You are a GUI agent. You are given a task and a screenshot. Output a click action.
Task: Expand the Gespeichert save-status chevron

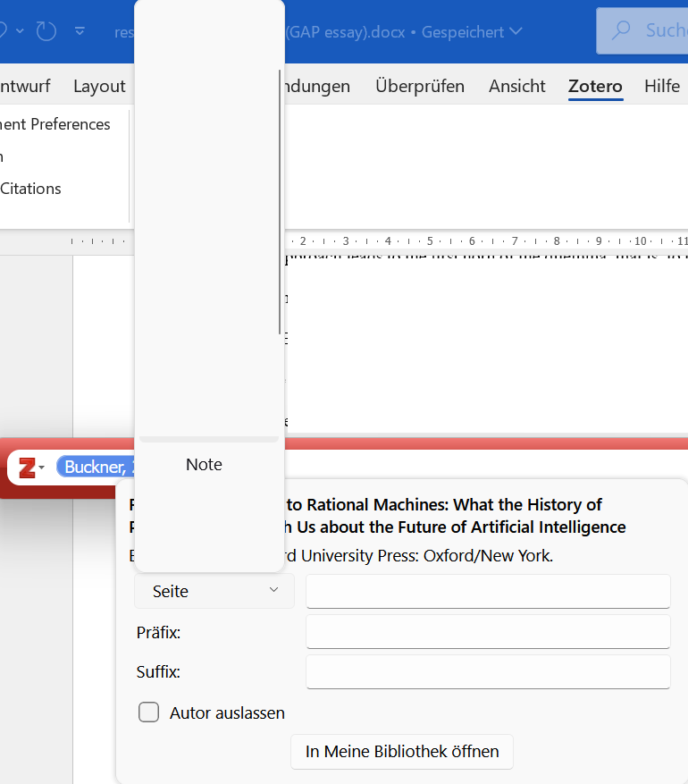pos(516,31)
